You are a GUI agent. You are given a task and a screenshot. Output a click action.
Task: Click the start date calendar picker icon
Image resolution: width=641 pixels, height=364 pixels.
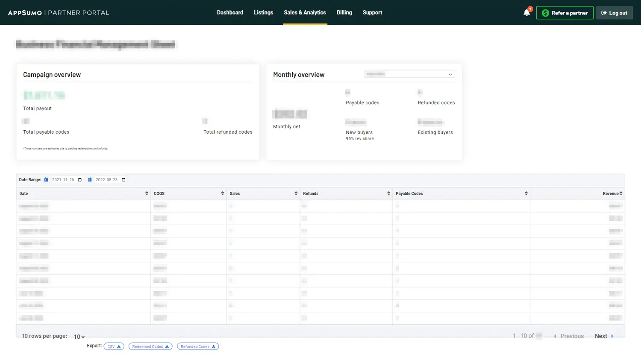80,180
